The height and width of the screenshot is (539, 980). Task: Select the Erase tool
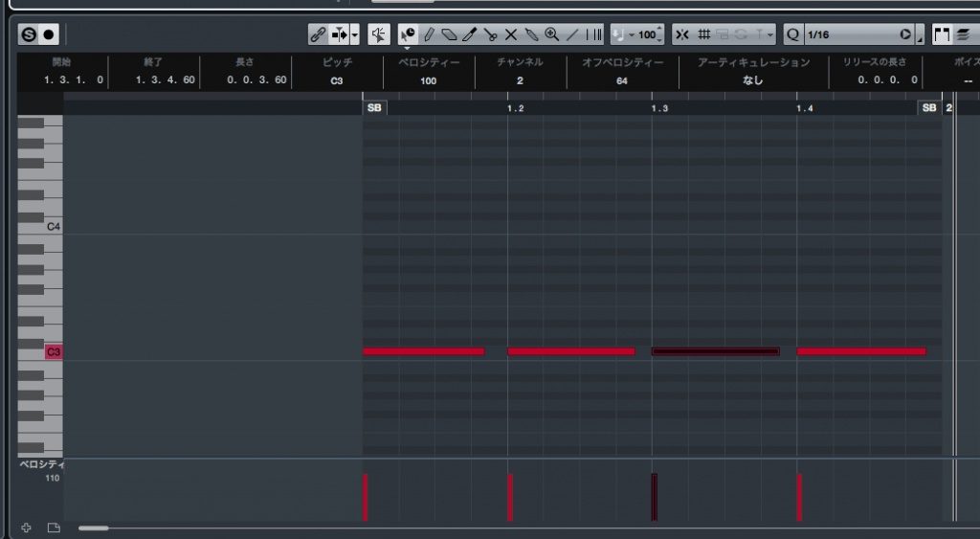pyautogui.click(x=449, y=34)
